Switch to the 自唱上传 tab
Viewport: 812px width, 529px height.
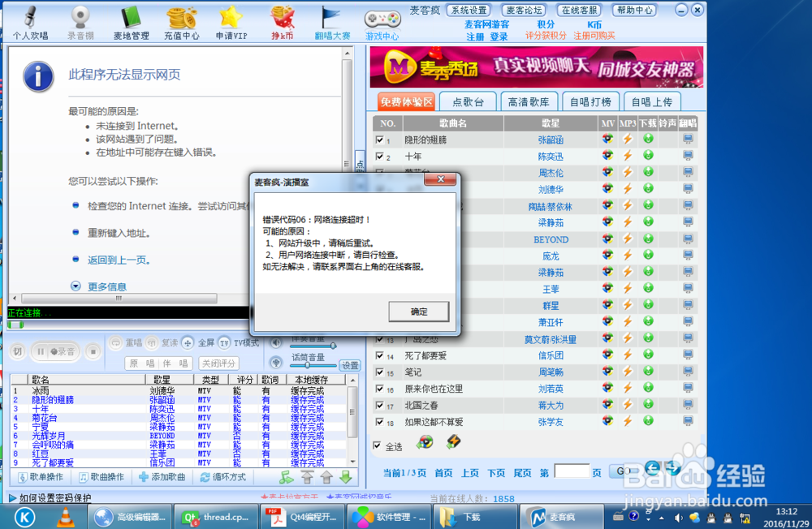point(652,102)
